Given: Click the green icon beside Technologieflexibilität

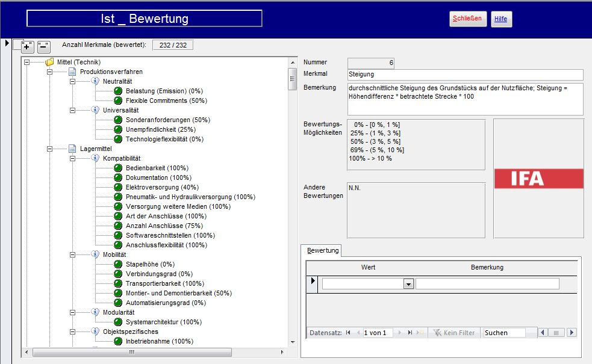Looking at the screenshot, I should coord(118,139).
